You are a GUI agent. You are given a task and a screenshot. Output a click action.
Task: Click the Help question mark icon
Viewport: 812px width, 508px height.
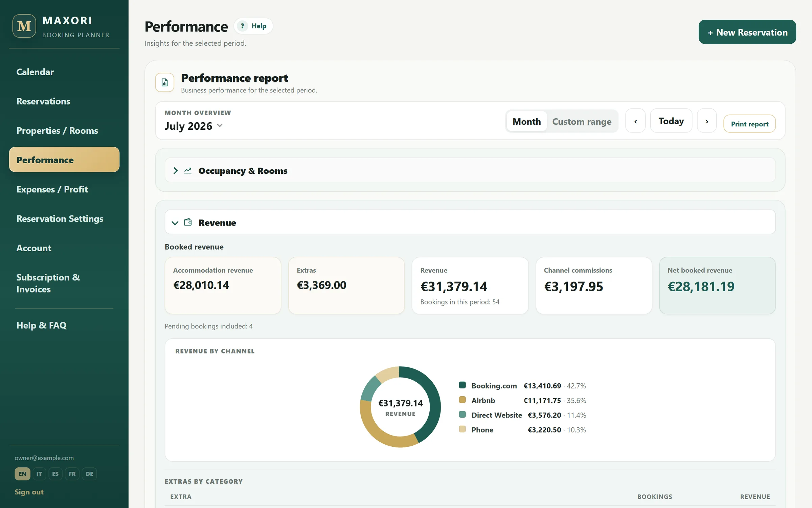pyautogui.click(x=242, y=26)
